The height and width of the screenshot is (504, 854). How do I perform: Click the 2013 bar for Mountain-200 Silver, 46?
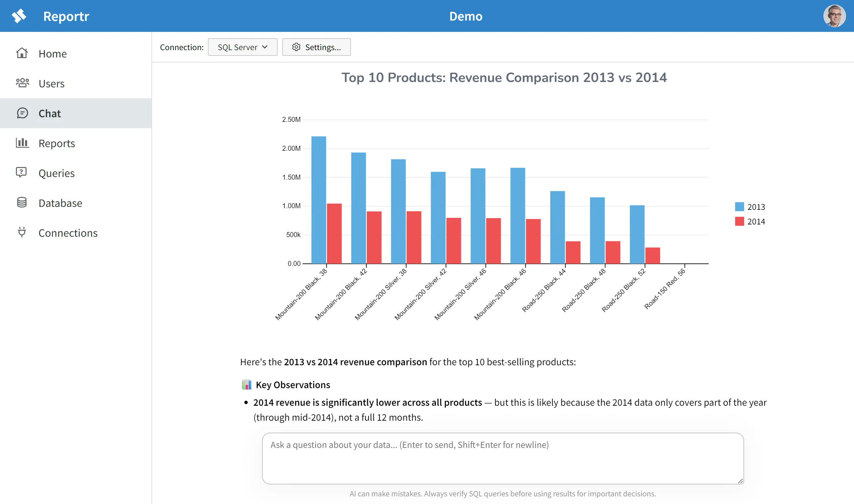point(478,216)
